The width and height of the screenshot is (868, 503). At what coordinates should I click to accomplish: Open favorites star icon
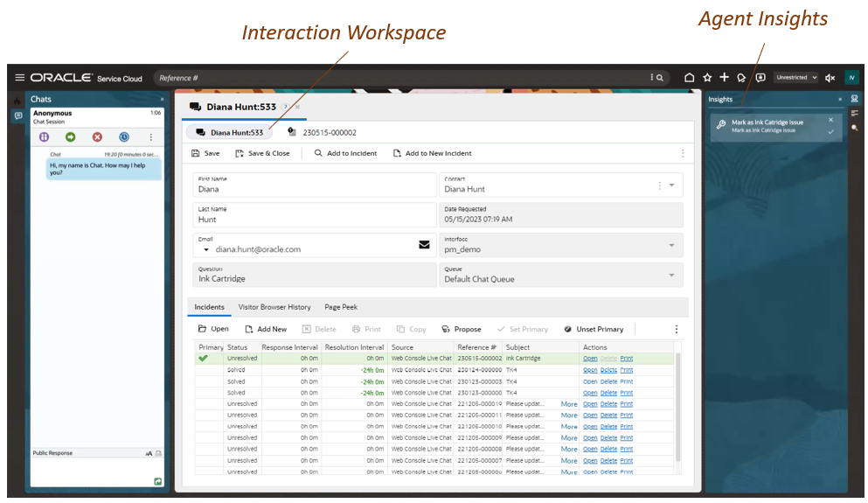pyautogui.click(x=707, y=78)
